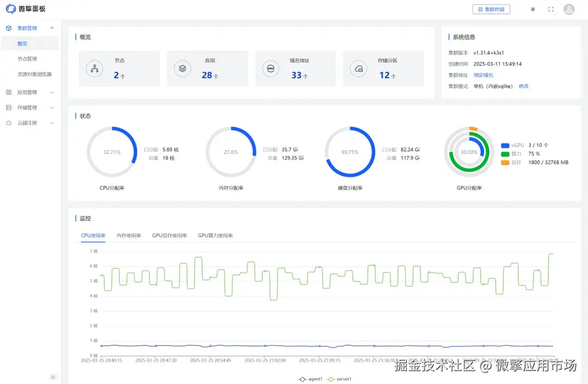
Task: Click the 5.89 核 allocated CPU value
Action: point(170,150)
